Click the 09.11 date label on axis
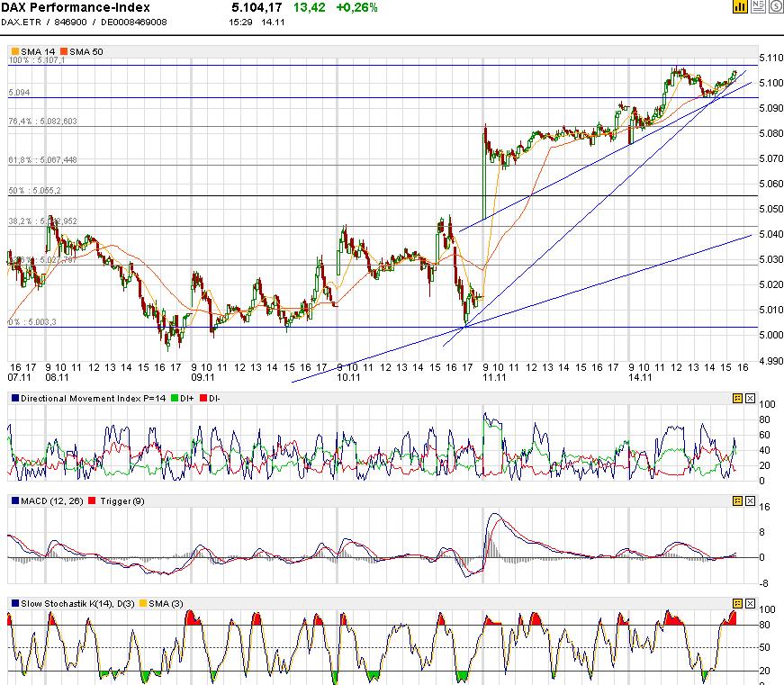 click(x=203, y=377)
